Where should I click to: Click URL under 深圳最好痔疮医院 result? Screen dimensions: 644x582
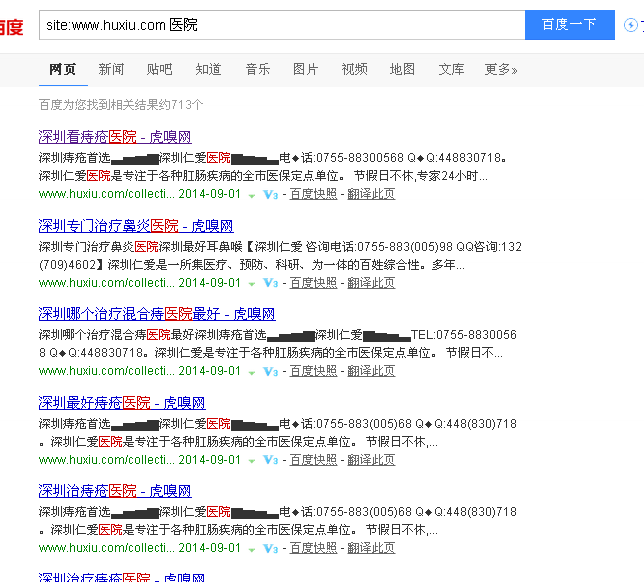(x=107, y=460)
